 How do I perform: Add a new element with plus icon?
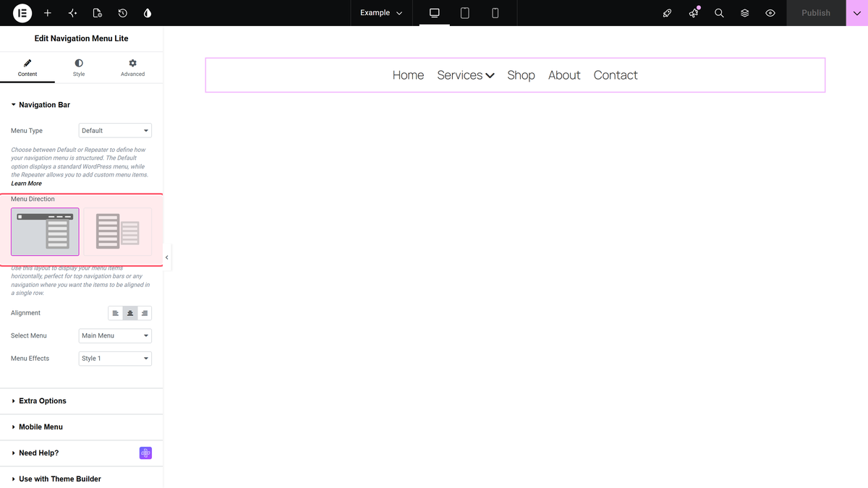pyautogui.click(x=48, y=13)
